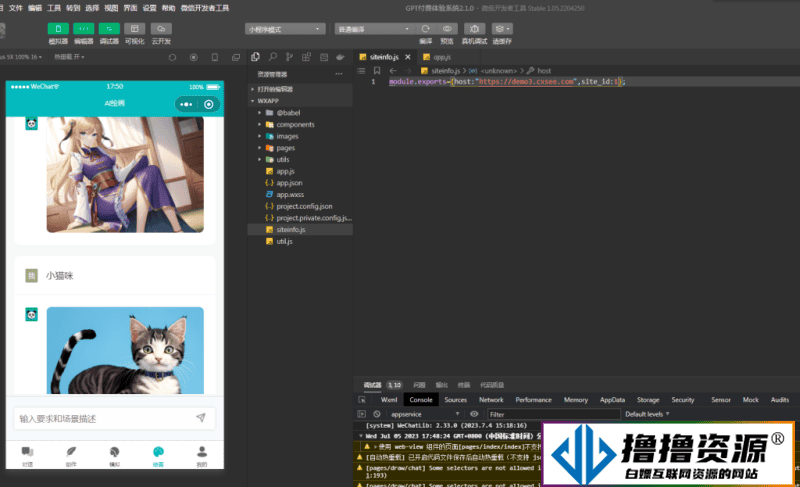Image resolution: width=800 pixels, height=487 pixels.
Task: Open the 云开发 cloud icon in toolbar
Action: [161, 29]
